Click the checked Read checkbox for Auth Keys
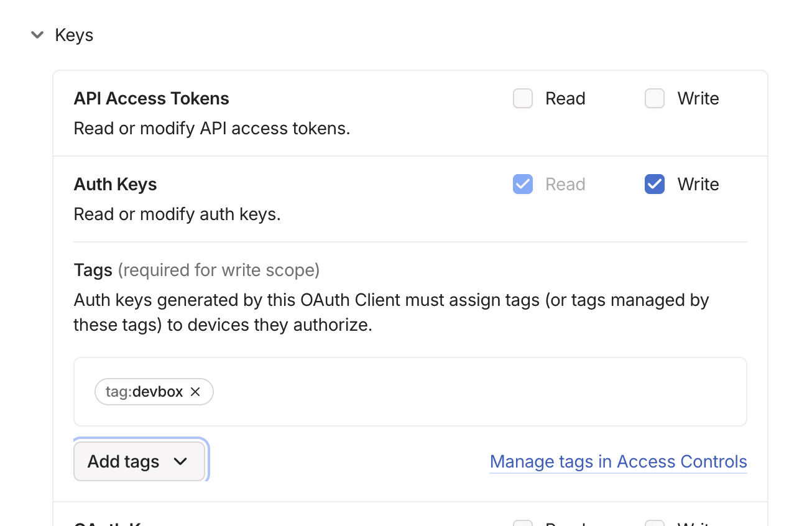This screenshot has width=812, height=526. [522, 184]
